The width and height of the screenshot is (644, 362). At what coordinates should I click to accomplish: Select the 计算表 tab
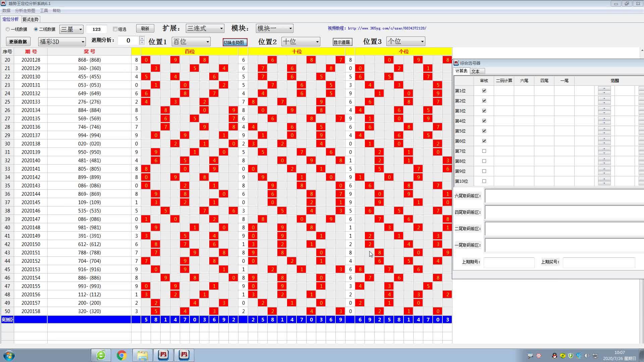(462, 71)
